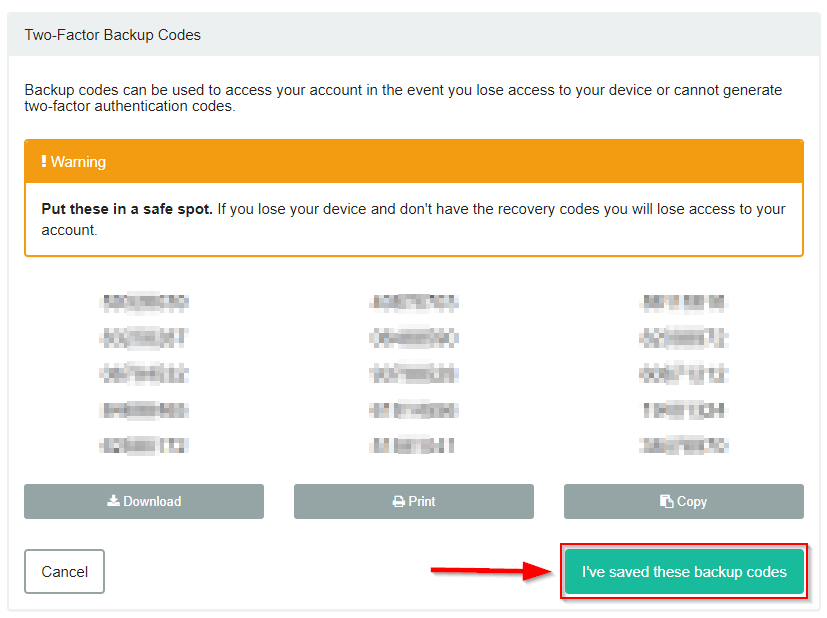This screenshot has height=618, width=827.
Task: Click the 'Put these in a safe spot' text
Action: [127, 209]
